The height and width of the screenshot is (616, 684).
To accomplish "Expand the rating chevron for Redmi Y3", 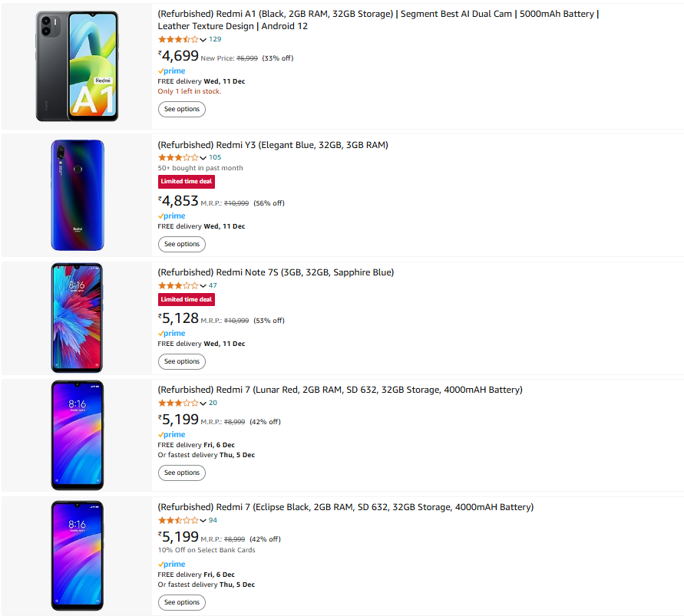I will pyautogui.click(x=203, y=158).
